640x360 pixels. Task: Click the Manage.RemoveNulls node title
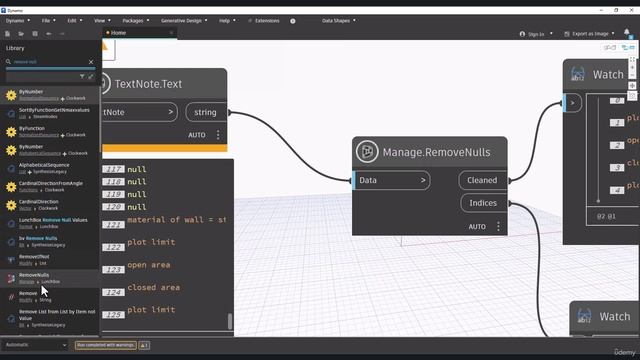pos(436,152)
